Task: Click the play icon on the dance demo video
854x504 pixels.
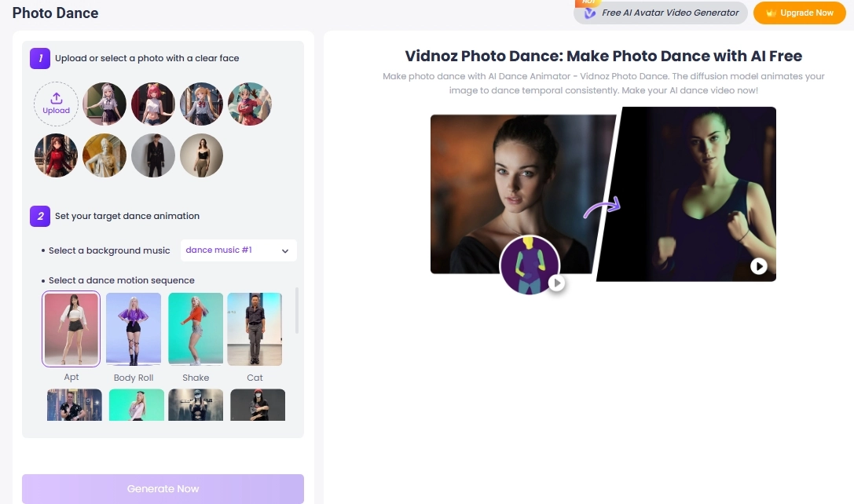Action: (759, 266)
